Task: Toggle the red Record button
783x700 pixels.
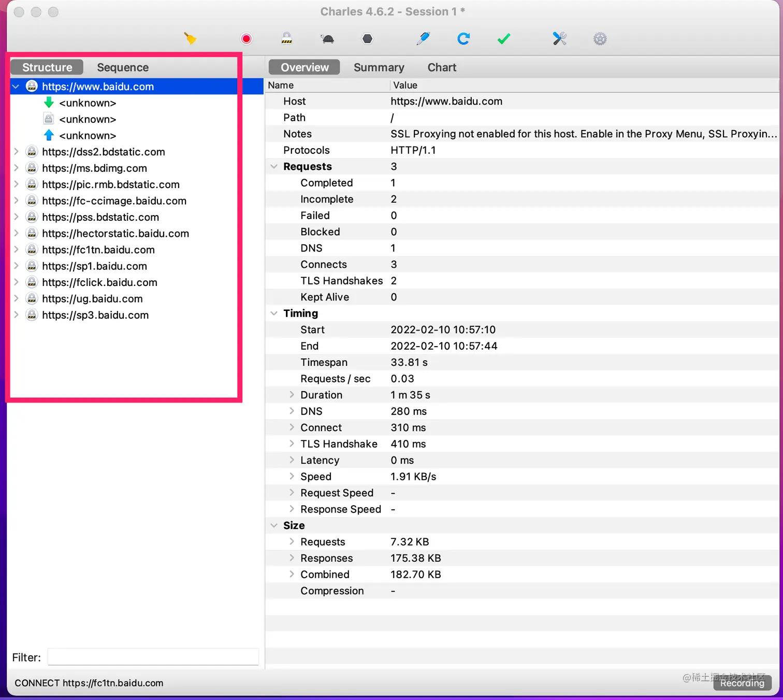Action: click(247, 39)
